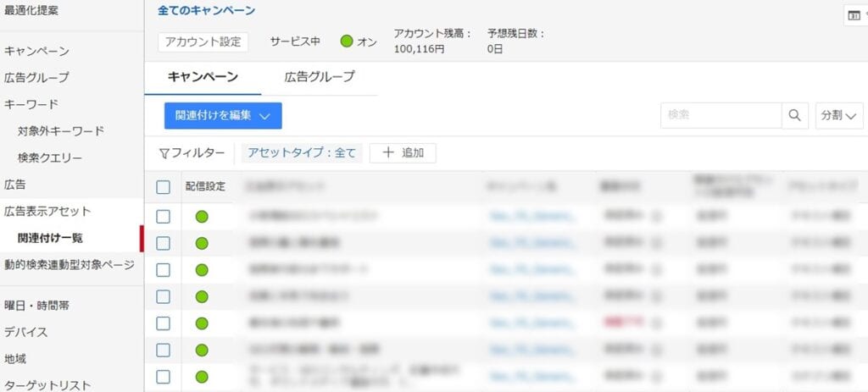Open 地域 in the sidebar
The image size is (868, 392).
click(x=15, y=359)
